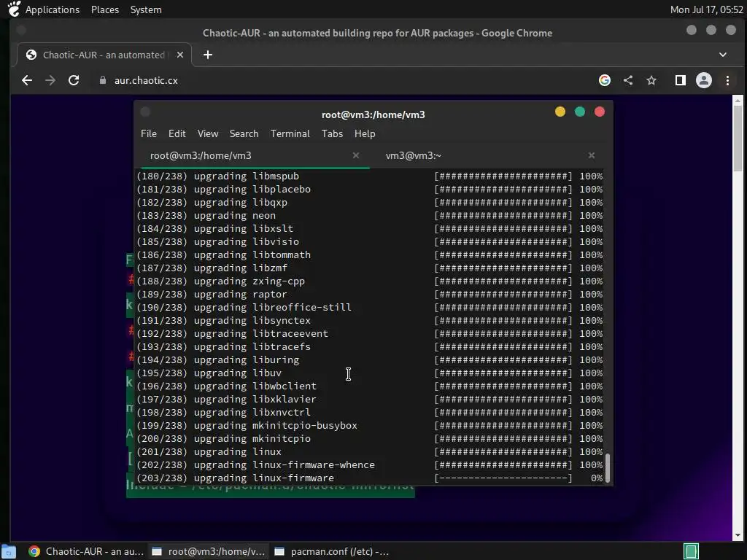Open the Terminal menu

coord(290,134)
